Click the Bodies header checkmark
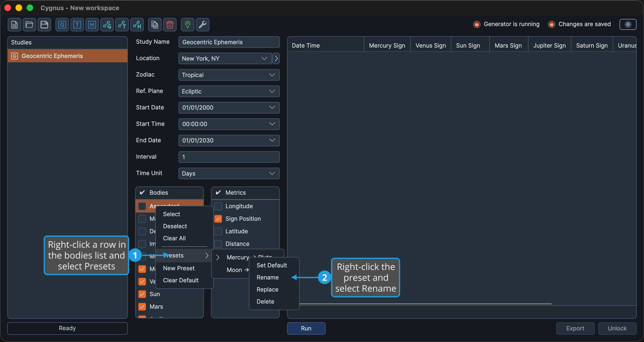 pos(142,193)
